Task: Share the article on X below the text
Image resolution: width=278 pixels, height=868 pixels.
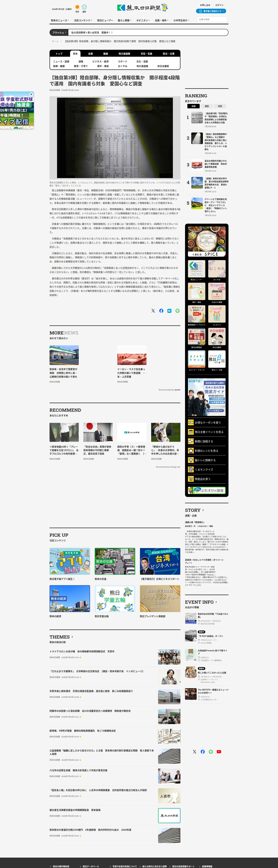Action: [153, 311]
